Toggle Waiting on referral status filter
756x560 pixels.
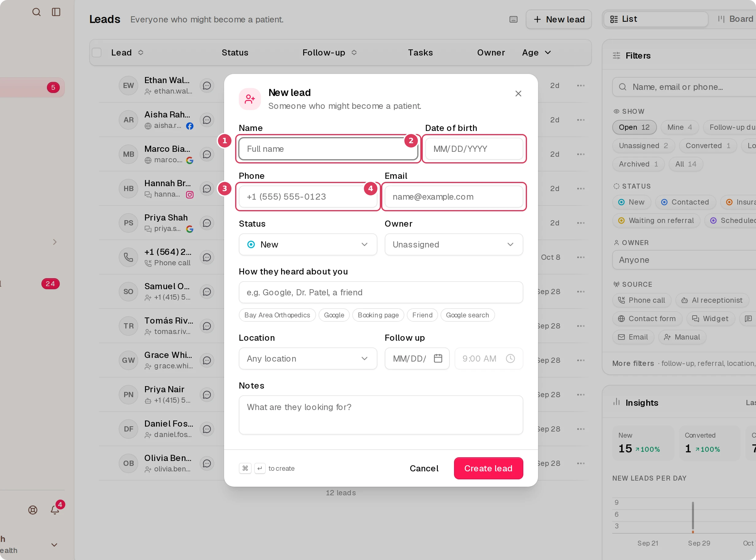coord(656,220)
